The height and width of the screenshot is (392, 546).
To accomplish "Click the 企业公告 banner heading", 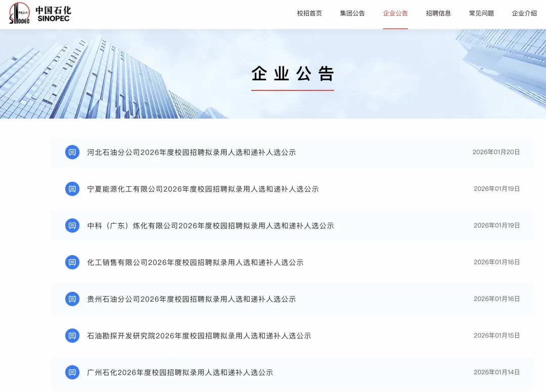I will coord(292,73).
